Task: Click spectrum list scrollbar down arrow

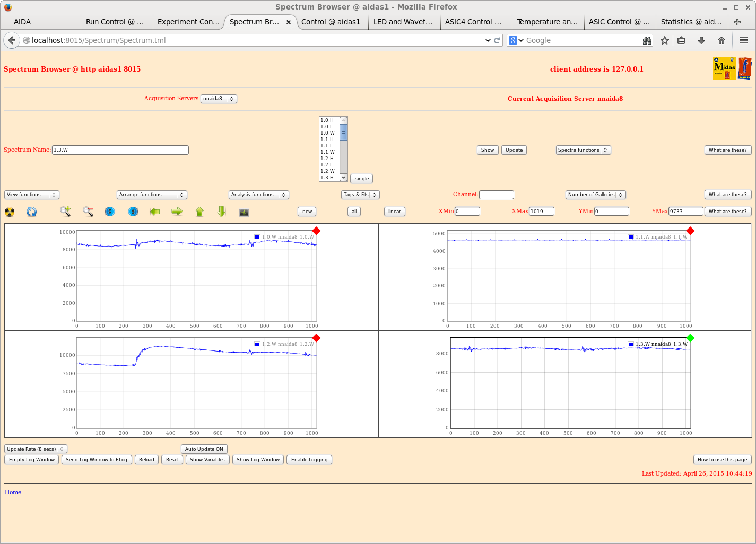Action: [343, 177]
